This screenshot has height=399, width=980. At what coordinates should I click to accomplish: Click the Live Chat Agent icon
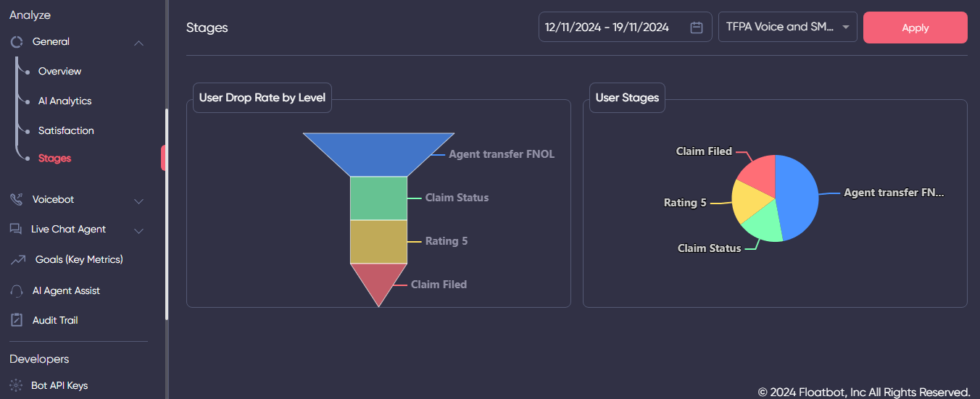click(16, 229)
